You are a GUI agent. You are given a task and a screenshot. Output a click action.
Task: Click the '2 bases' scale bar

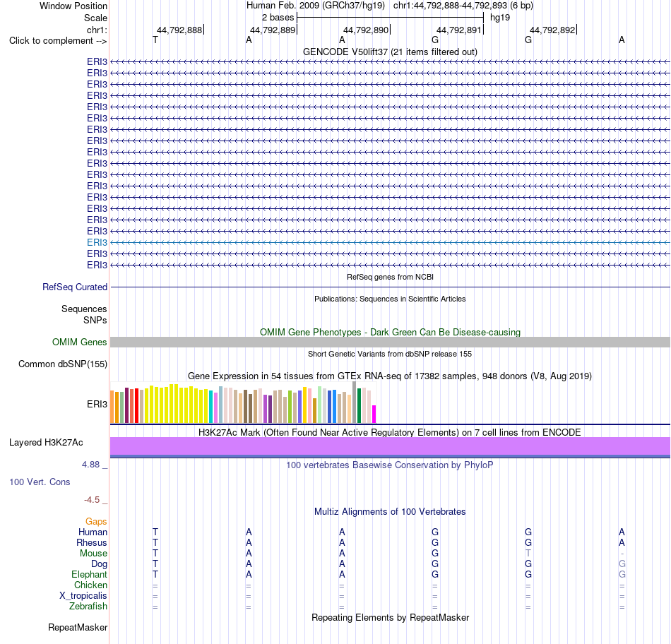pos(390,18)
